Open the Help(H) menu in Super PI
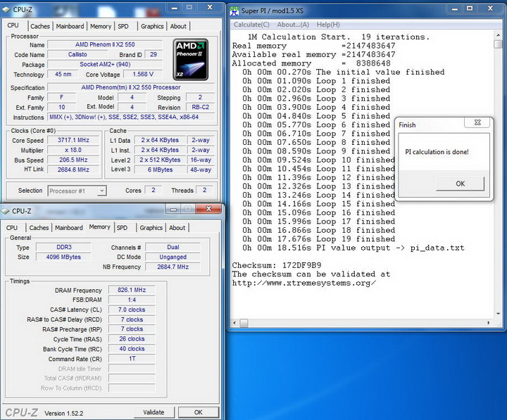The width and height of the screenshot is (507, 420). coord(328,25)
